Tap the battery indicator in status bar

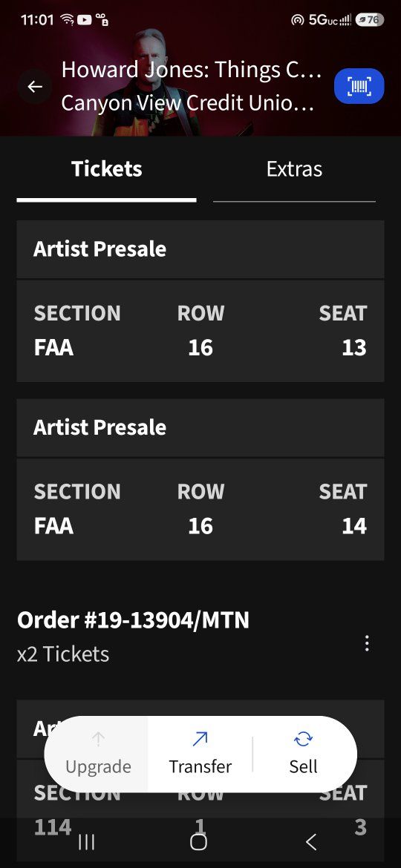(369, 20)
